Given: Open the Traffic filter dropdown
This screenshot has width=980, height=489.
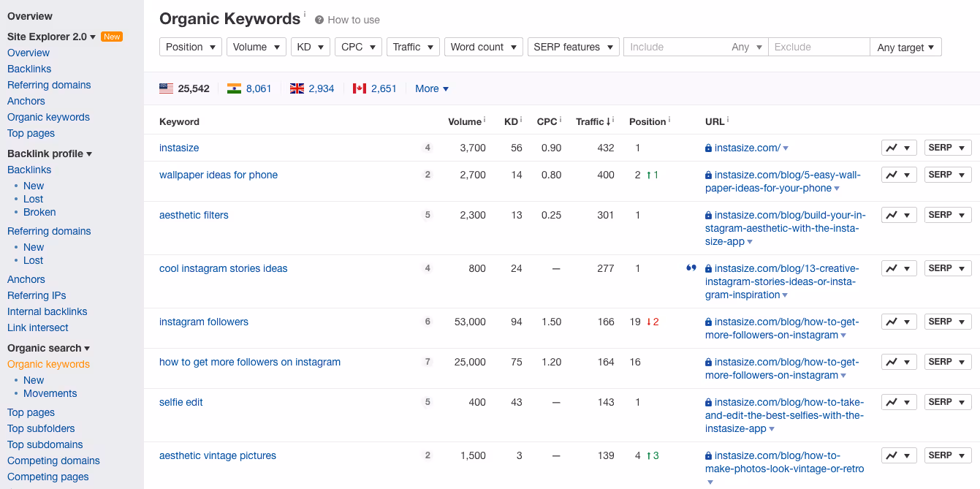Looking at the screenshot, I should click(413, 47).
